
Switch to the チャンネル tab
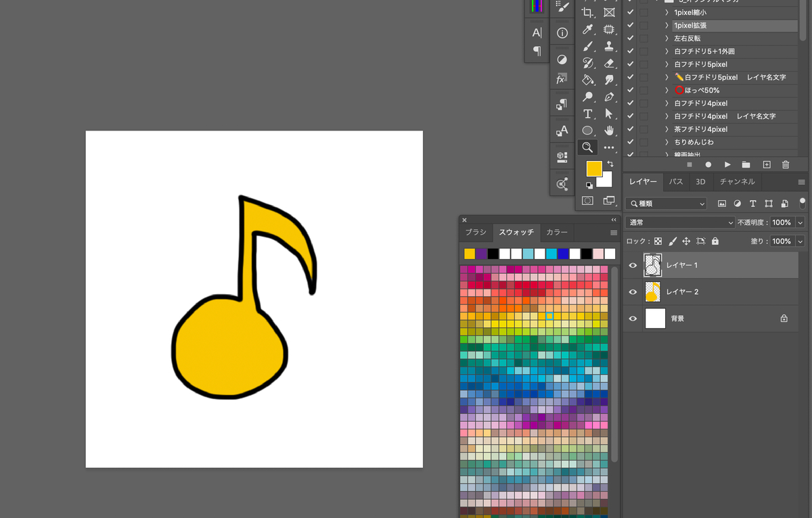(737, 181)
